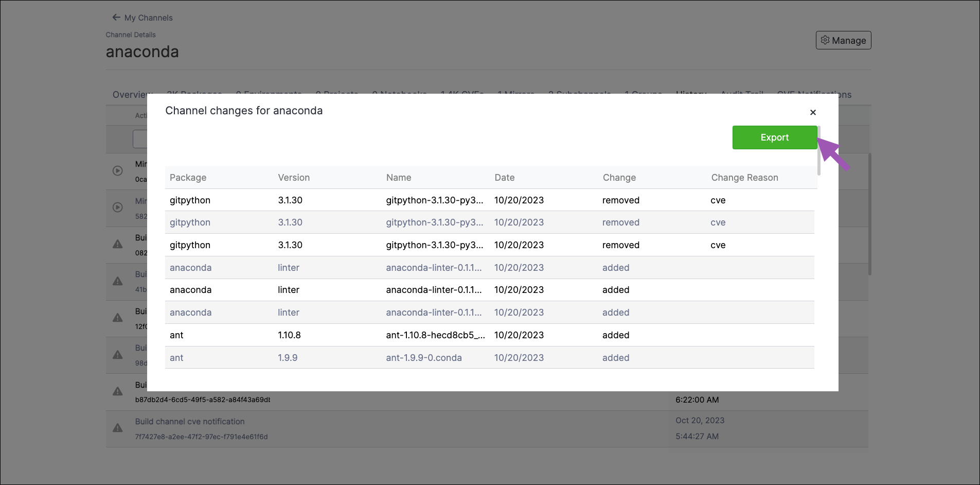
Task: Click warning icon for b87db2d4 build row
Action: [x=118, y=391]
